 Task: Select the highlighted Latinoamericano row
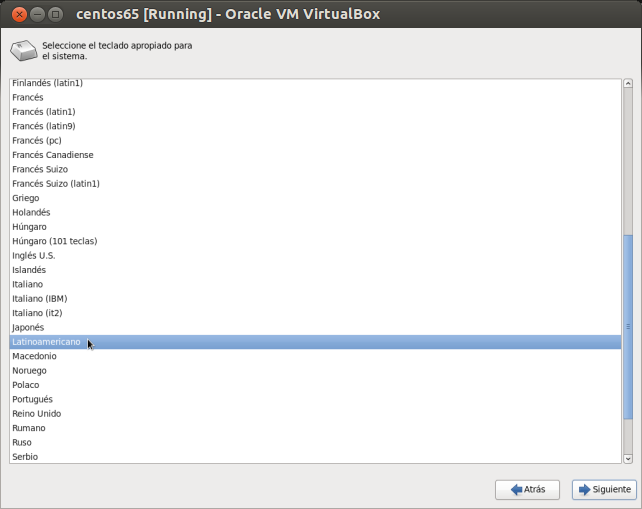[x=315, y=342]
